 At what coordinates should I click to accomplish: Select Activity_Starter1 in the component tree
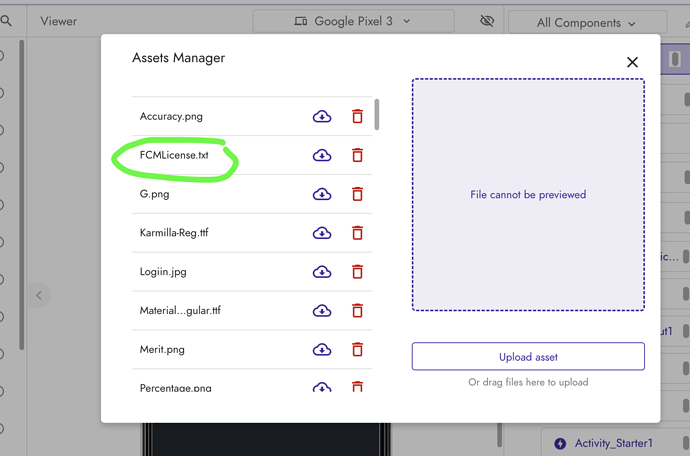pos(613,443)
